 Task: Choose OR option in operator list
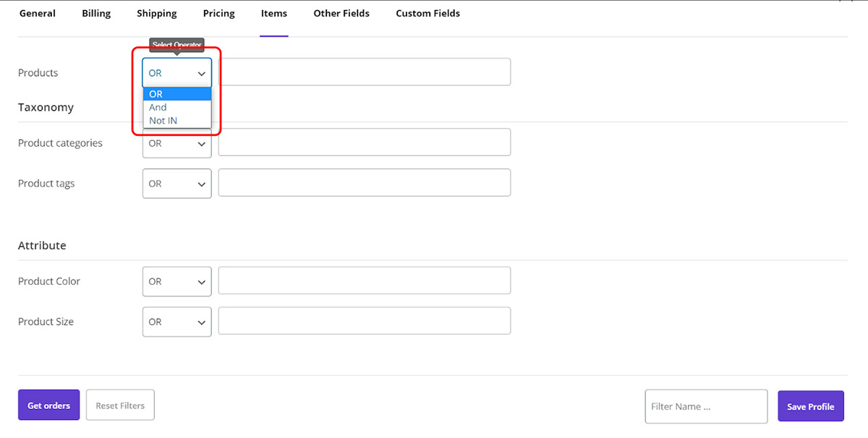click(176, 94)
